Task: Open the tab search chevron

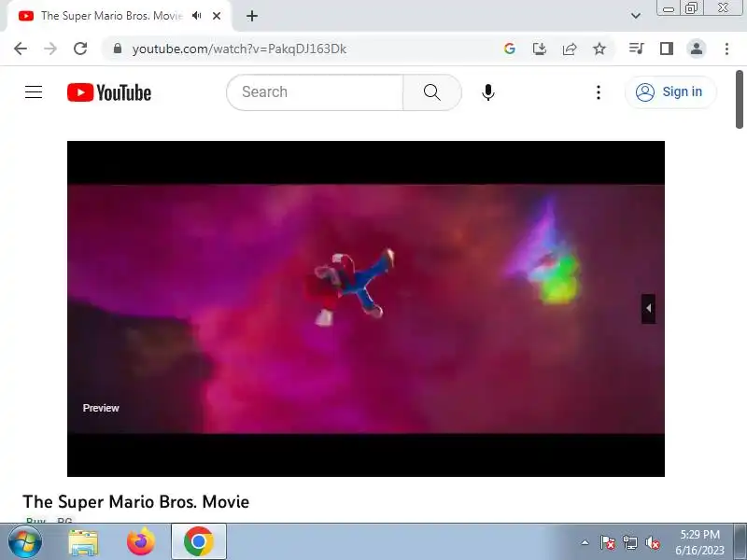Action: pyautogui.click(x=636, y=16)
